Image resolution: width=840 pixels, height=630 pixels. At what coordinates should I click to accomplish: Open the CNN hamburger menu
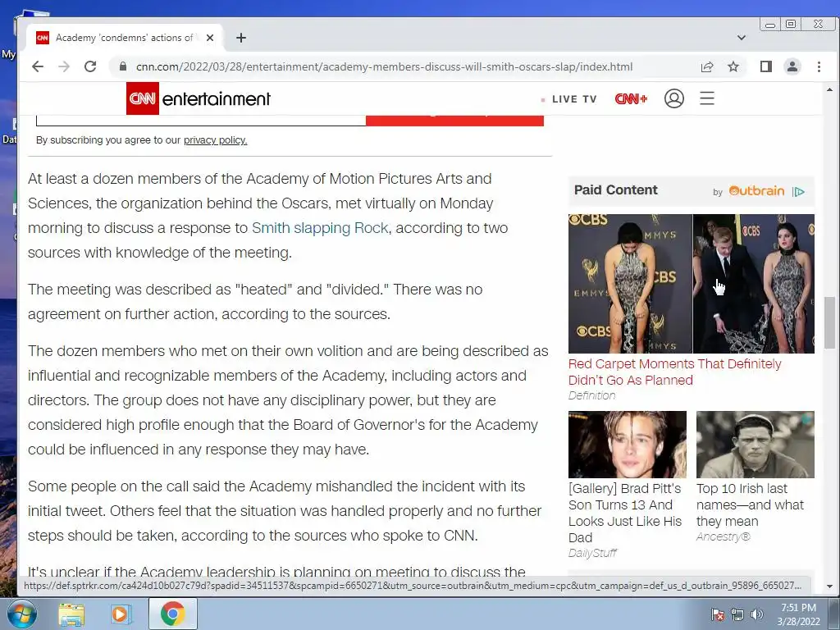click(x=707, y=98)
